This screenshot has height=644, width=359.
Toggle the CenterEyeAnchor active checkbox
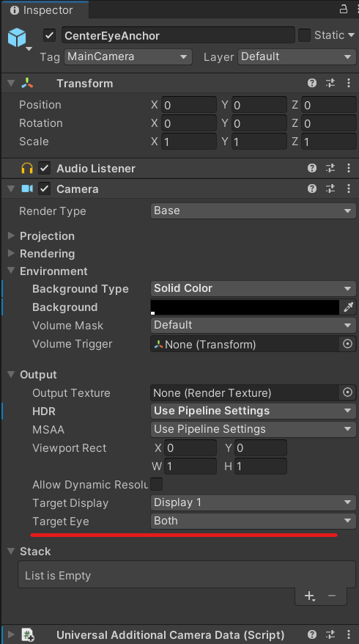pos(49,35)
